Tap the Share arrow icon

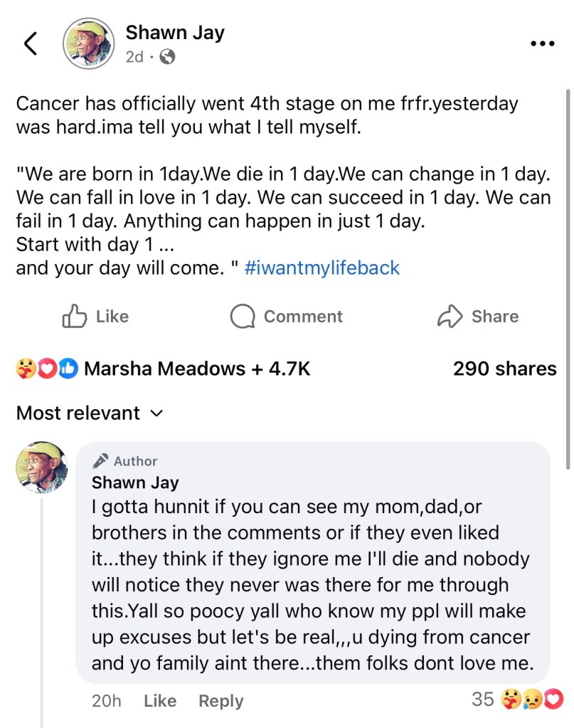[450, 317]
